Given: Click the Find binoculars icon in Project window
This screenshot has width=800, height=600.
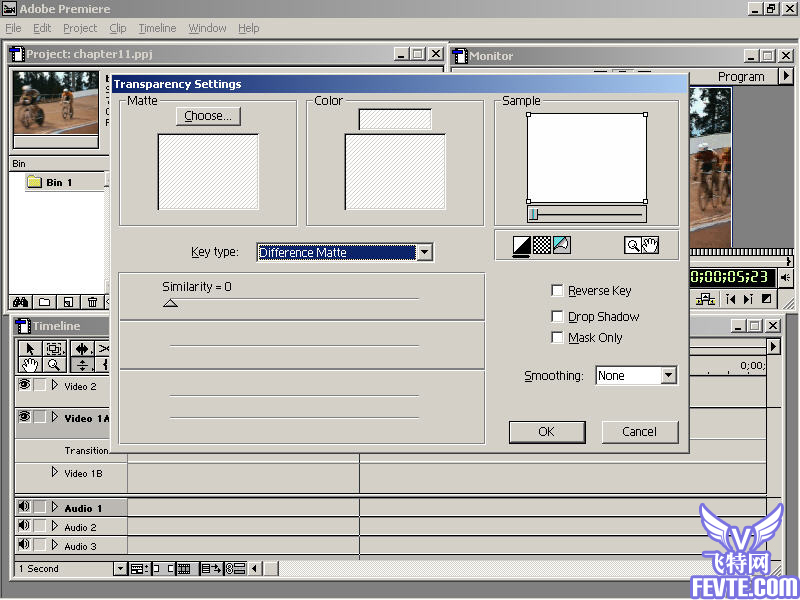Looking at the screenshot, I should [20, 302].
